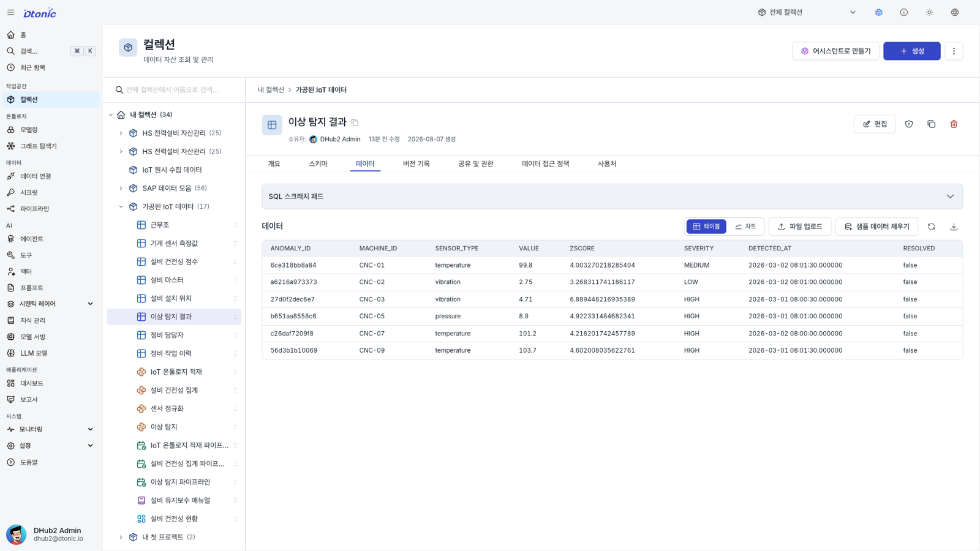Open 그래프 탐색기 in sidebar
The width and height of the screenshot is (980, 551).
pyautogui.click(x=50, y=146)
